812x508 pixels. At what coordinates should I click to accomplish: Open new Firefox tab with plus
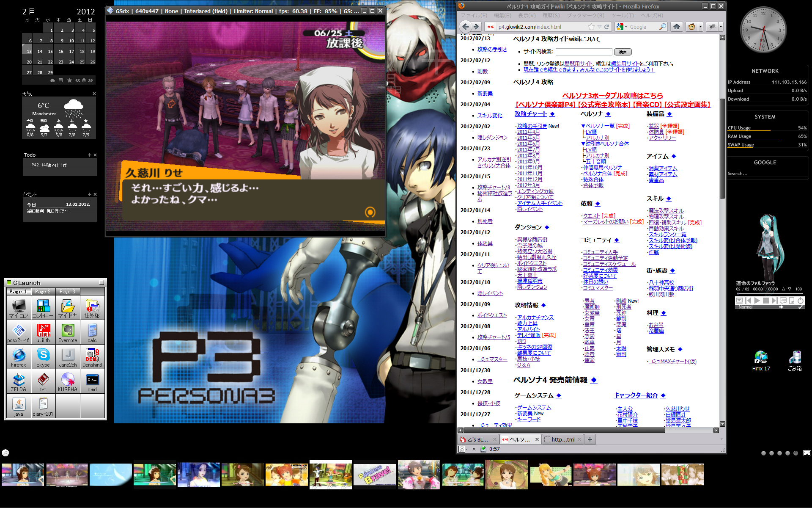pos(590,439)
